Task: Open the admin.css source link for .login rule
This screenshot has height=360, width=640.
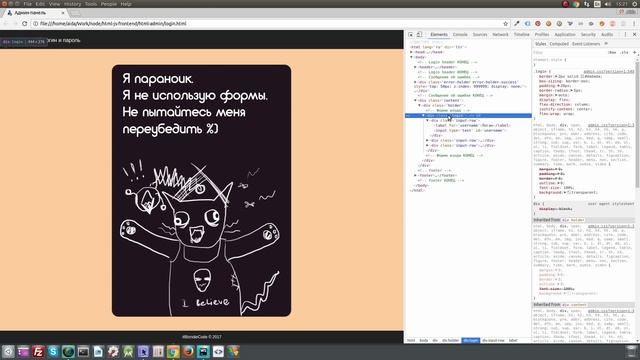Action: (609, 72)
